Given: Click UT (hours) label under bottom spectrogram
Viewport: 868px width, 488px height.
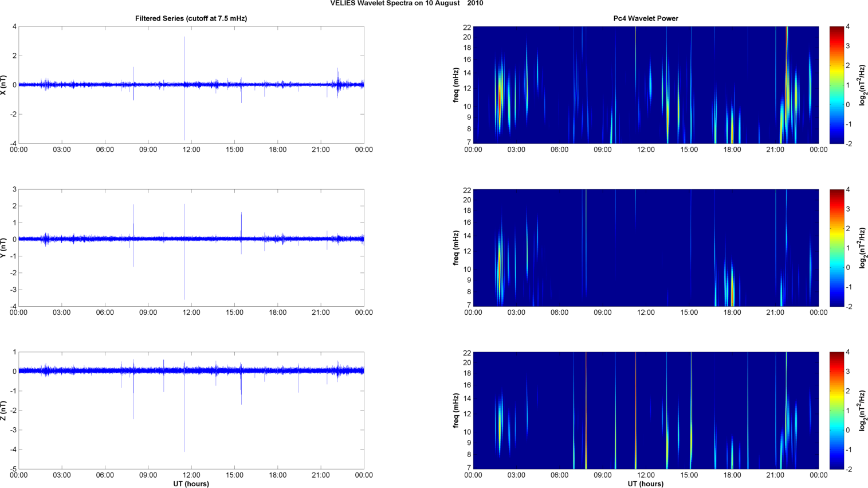Looking at the screenshot, I should [645, 483].
